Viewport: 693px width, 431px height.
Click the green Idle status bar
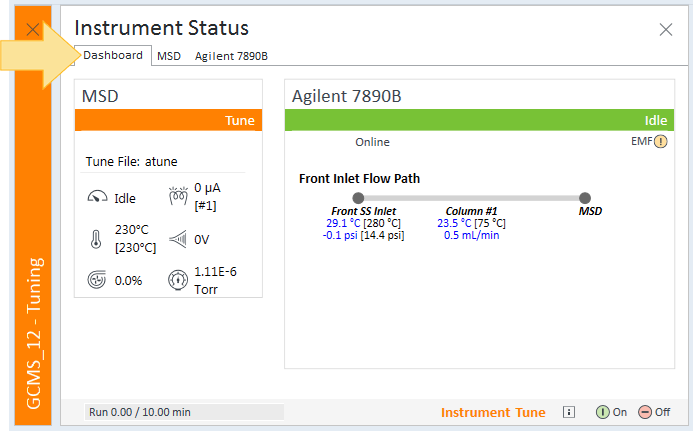pyautogui.click(x=479, y=120)
